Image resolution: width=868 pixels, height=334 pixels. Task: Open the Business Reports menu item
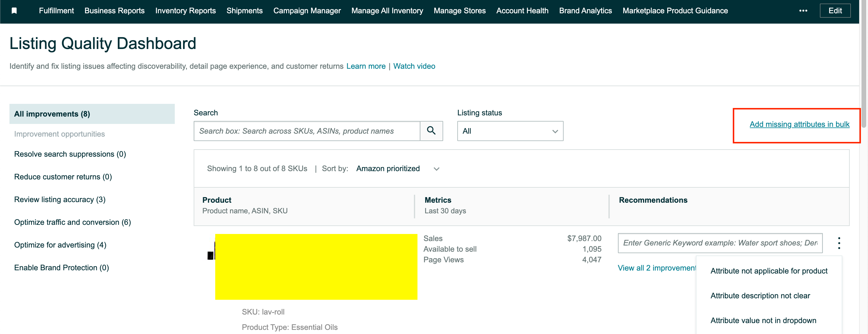114,11
